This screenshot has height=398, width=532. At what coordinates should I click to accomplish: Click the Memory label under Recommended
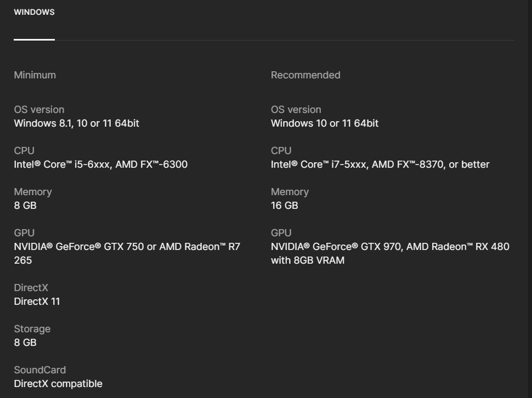point(290,192)
